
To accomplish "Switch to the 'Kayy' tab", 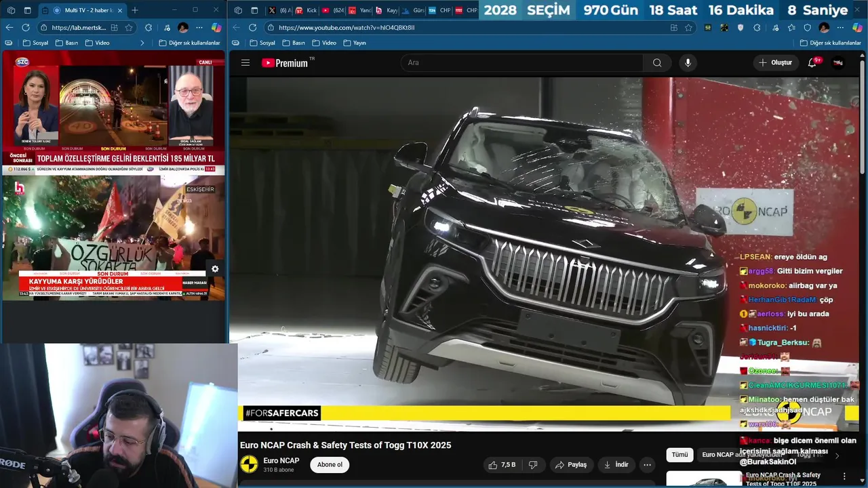I will point(387,10).
